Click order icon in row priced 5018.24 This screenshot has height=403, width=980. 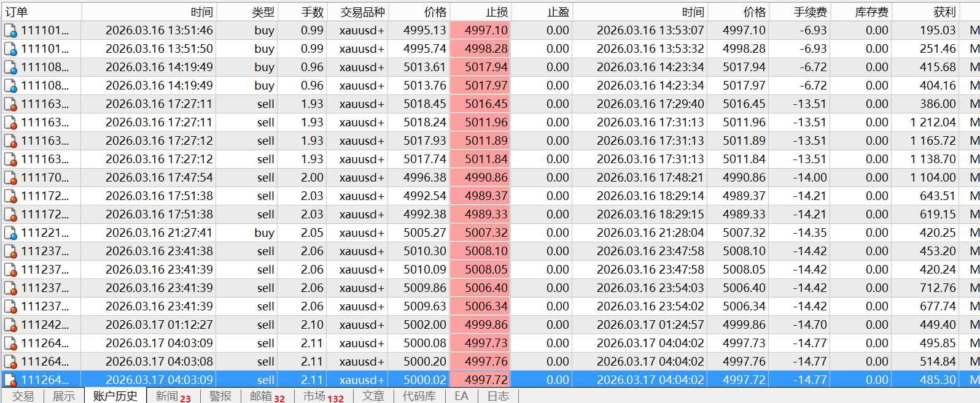pyautogui.click(x=10, y=122)
